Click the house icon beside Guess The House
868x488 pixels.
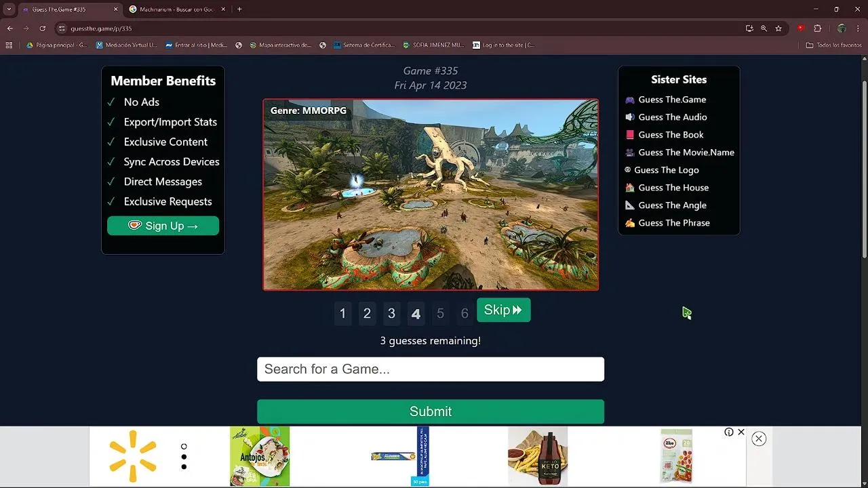pyautogui.click(x=630, y=188)
